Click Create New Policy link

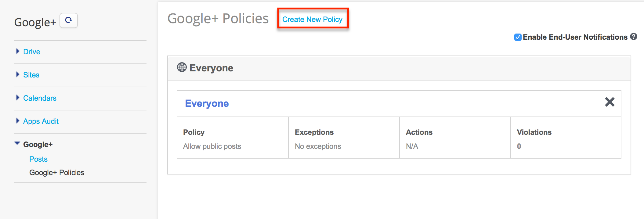312,20
